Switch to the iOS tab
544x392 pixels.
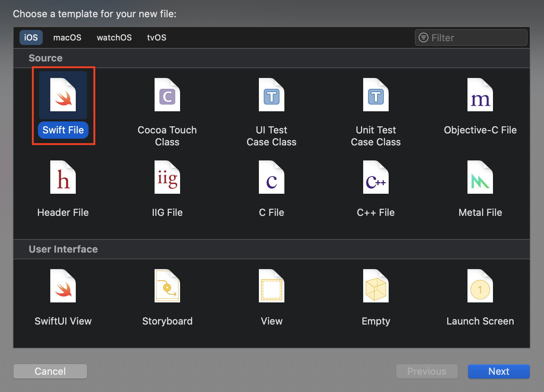pos(31,37)
